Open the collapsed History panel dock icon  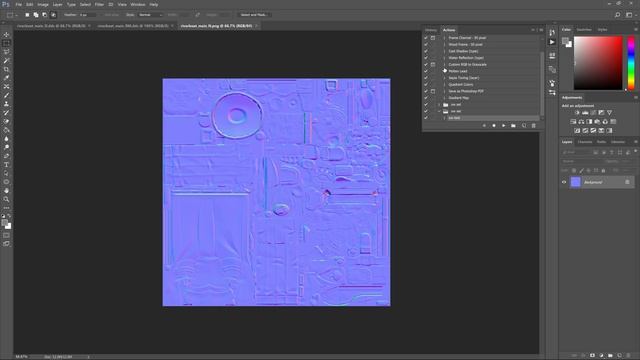click(552, 33)
